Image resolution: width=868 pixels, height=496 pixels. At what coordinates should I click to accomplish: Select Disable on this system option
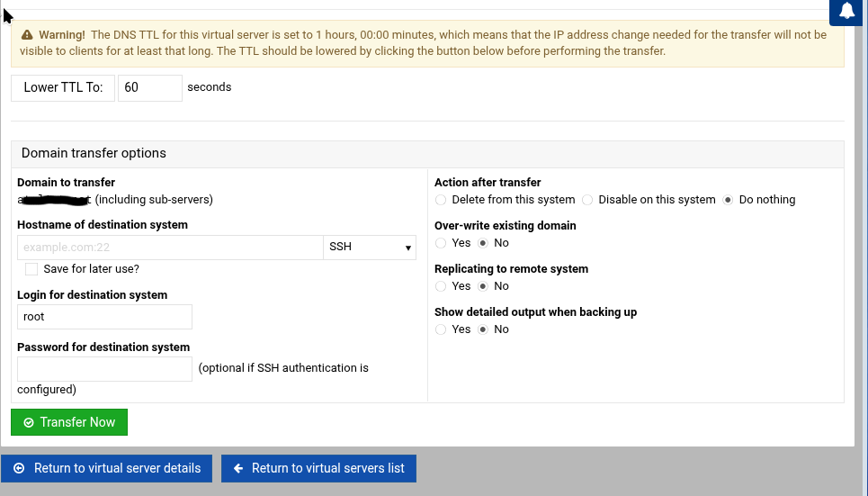click(587, 200)
